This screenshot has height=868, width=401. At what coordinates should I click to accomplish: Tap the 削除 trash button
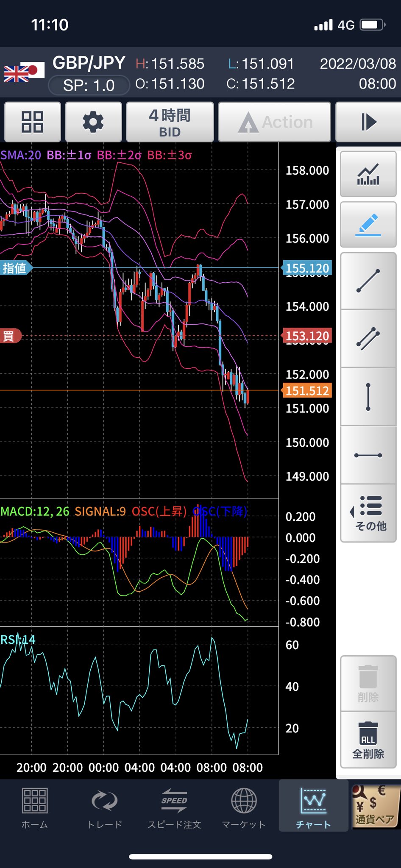point(368,683)
